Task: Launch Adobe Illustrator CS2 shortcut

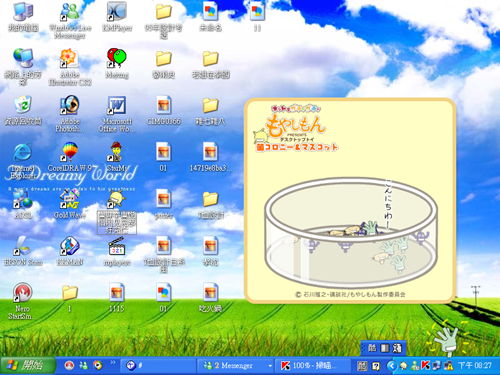Action: pyautogui.click(x=70, y=67)
